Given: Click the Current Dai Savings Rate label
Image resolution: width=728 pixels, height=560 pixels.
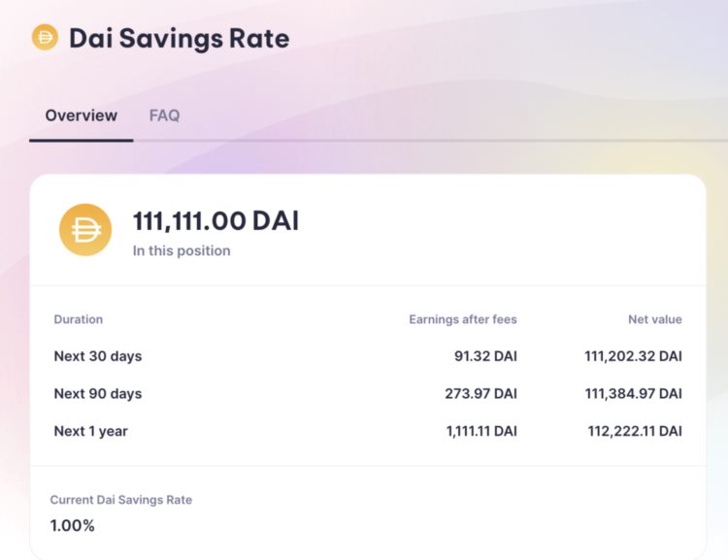Looking at the screenshot, I should [x=121, y=500].
